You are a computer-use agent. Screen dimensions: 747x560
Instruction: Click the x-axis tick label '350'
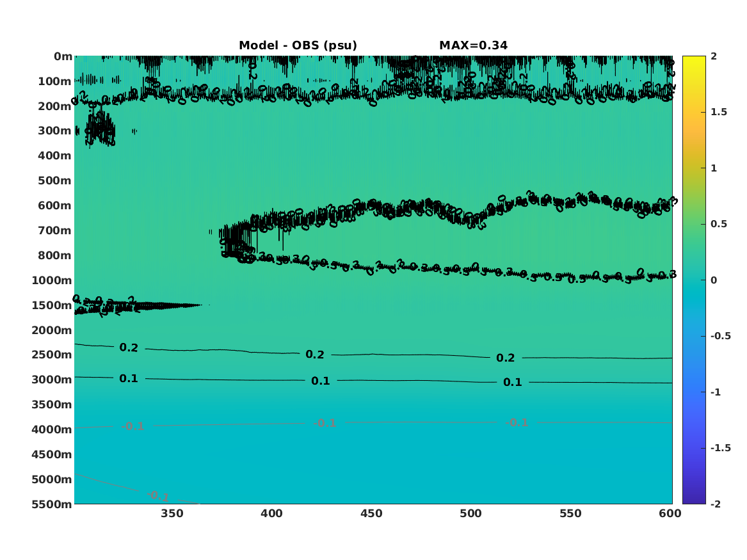click(x=172, y=513)
